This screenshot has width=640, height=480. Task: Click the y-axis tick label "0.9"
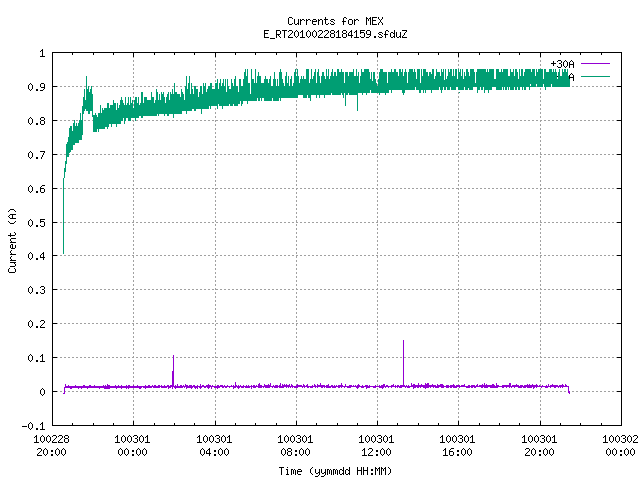[x=36, y=87]
